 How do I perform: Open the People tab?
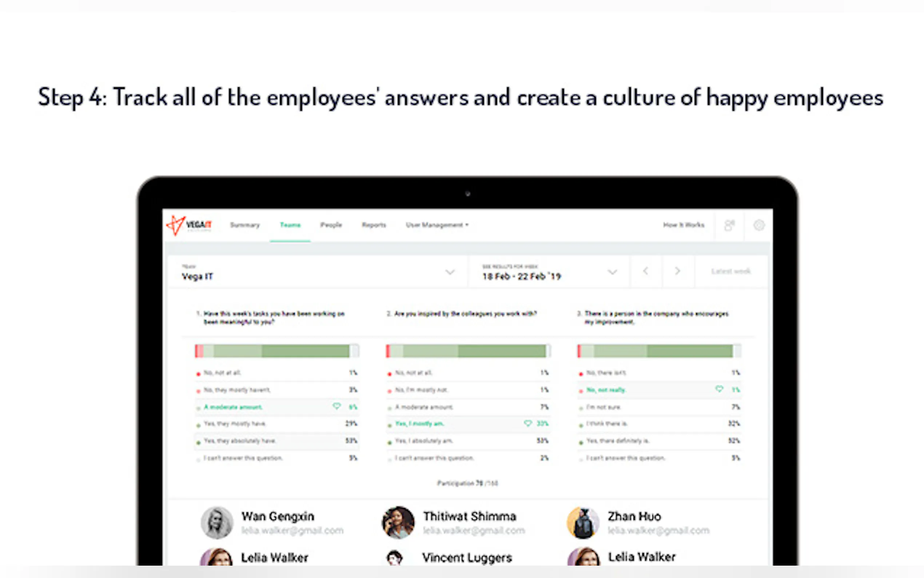pyautogui.click(x=331, y=225)
